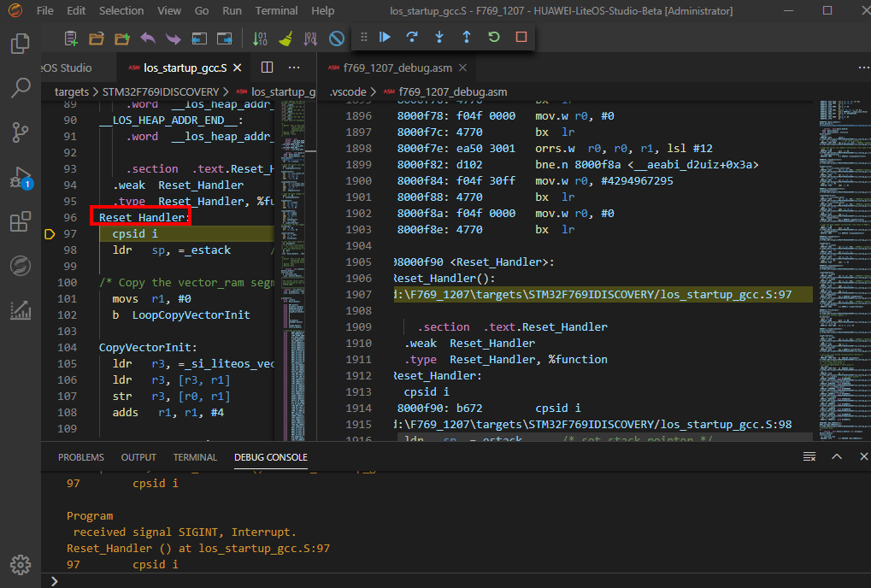Click the yellow broom clean icon

(285, 38)
